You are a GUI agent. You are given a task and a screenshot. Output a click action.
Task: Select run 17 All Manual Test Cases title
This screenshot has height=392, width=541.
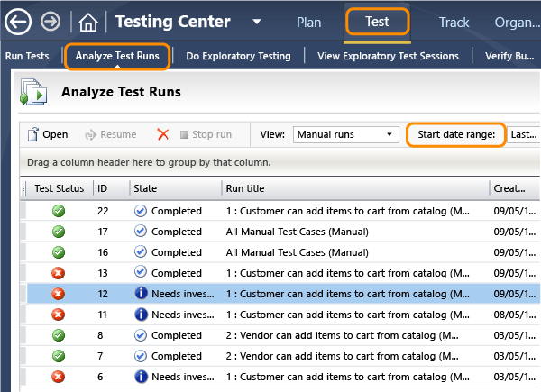click(298, 232)
